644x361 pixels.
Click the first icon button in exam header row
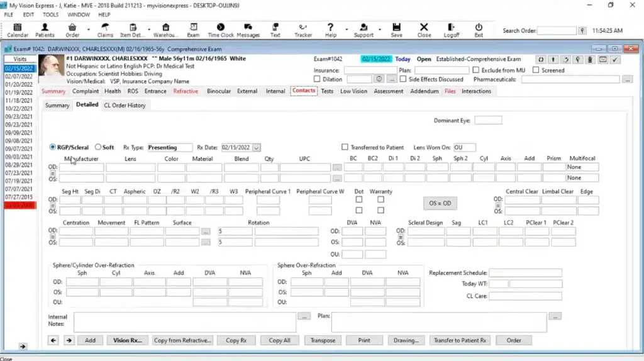point(541,60)
